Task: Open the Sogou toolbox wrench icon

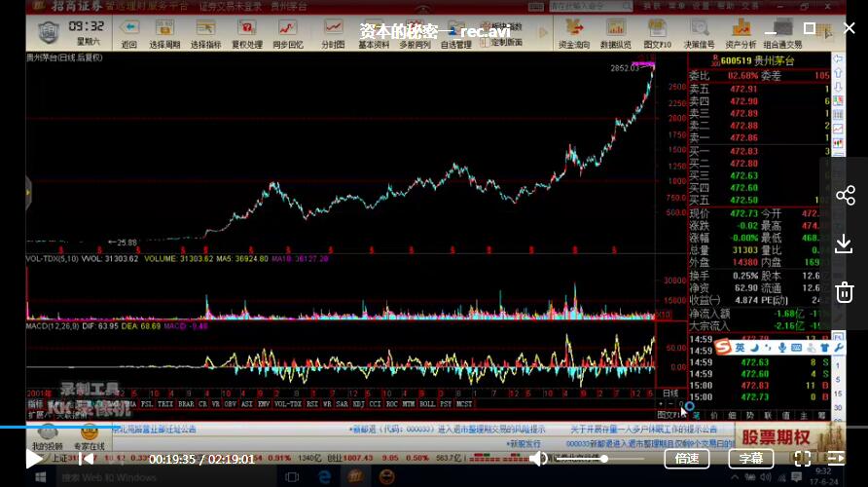Action: [839, 348]
